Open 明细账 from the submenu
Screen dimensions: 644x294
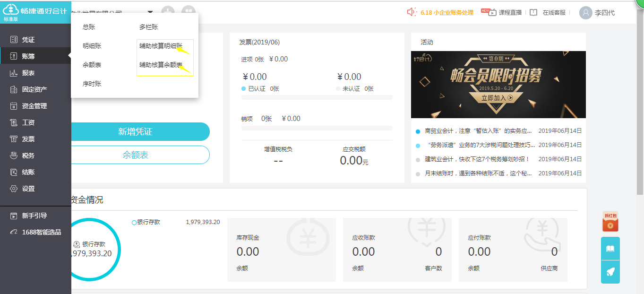pyautogui.click(x=92, y=46)
